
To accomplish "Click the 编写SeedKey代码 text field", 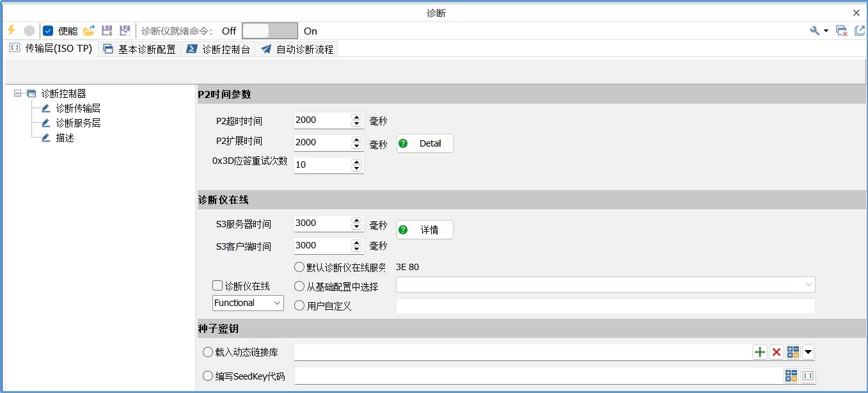I will click(538, 376).
